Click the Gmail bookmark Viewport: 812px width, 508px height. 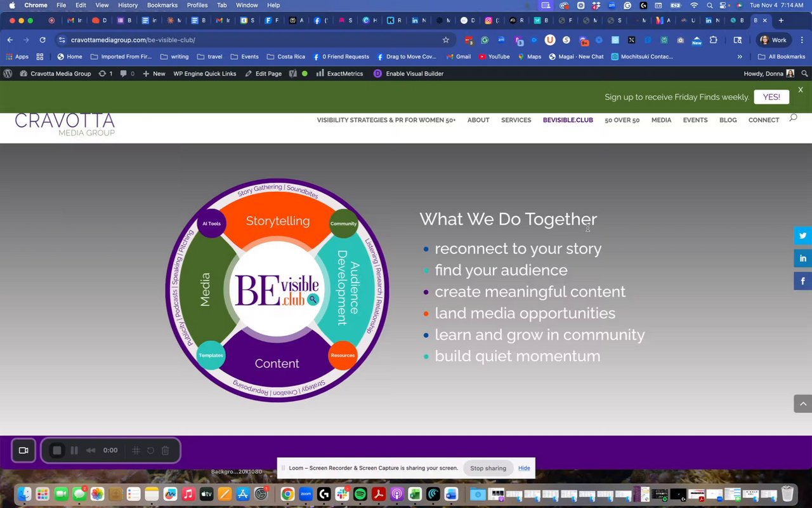458,57
